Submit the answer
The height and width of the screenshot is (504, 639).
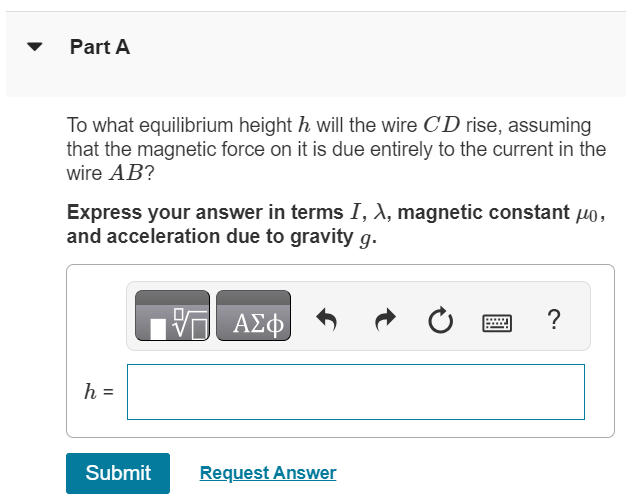[x=118, y=473]
